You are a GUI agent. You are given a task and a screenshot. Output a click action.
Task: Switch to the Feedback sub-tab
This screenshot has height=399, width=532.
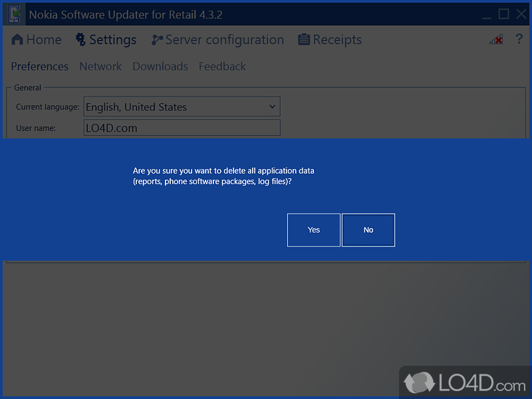click(x=222, y=66)
